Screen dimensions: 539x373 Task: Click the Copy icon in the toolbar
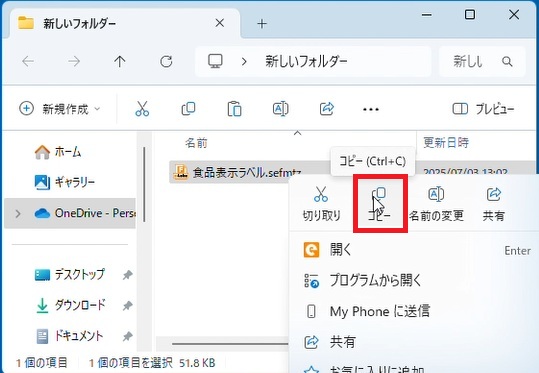coord(188,109)
